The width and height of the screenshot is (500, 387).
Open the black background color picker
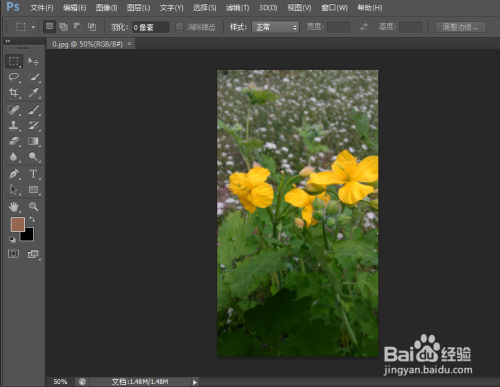tap(29, 236)
